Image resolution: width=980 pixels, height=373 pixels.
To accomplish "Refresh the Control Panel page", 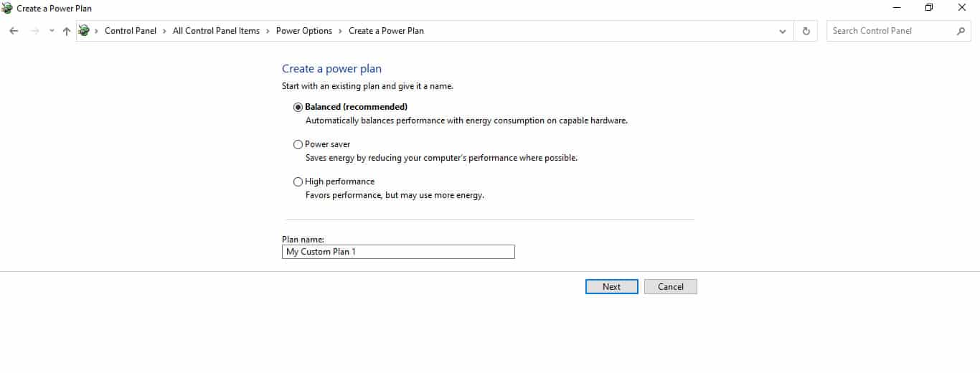I will pyautogui.click(x=806, y=31).
